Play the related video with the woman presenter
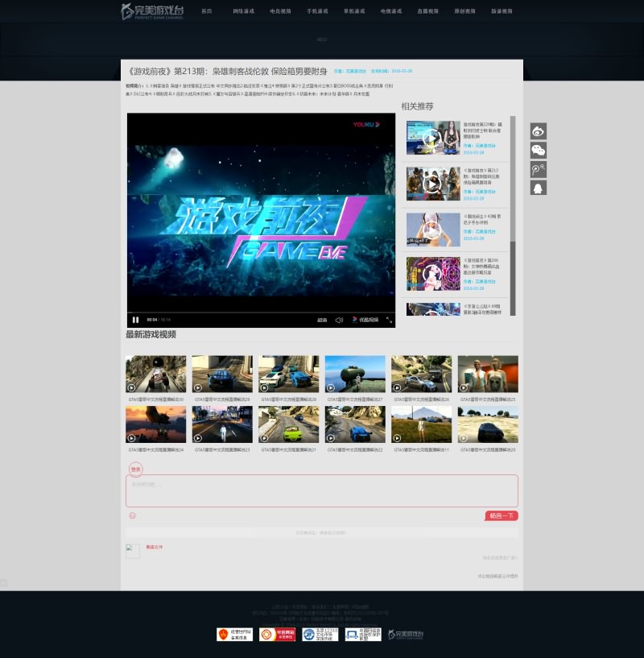Viewport: 644px width, 658px height. (x=433, y=138)
